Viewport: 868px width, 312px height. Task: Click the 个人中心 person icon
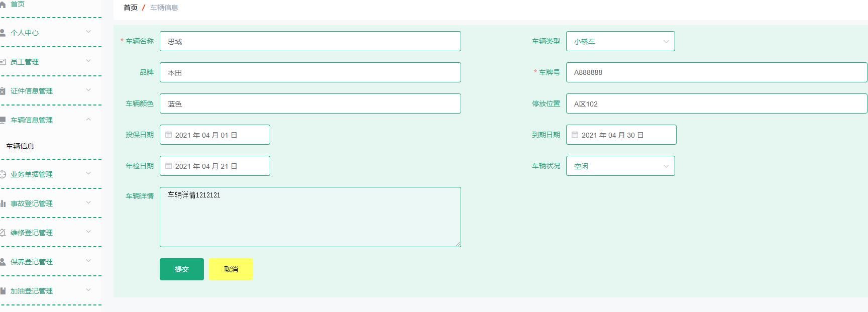tap(3, 33)
